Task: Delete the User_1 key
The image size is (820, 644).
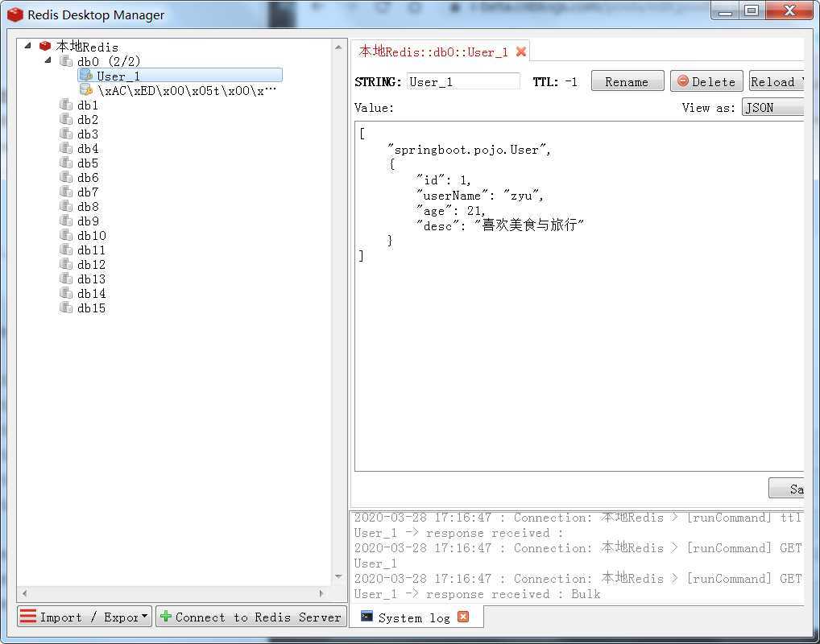Action: 706,81
